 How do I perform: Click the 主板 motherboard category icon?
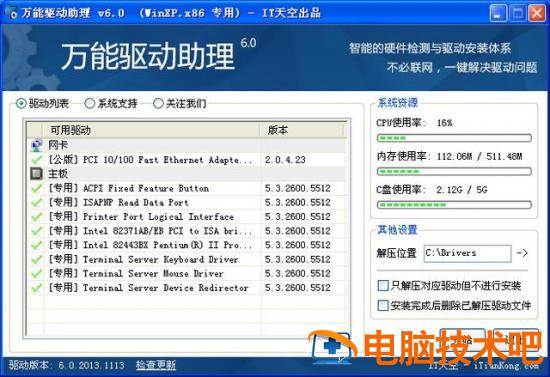pos(36,174)
